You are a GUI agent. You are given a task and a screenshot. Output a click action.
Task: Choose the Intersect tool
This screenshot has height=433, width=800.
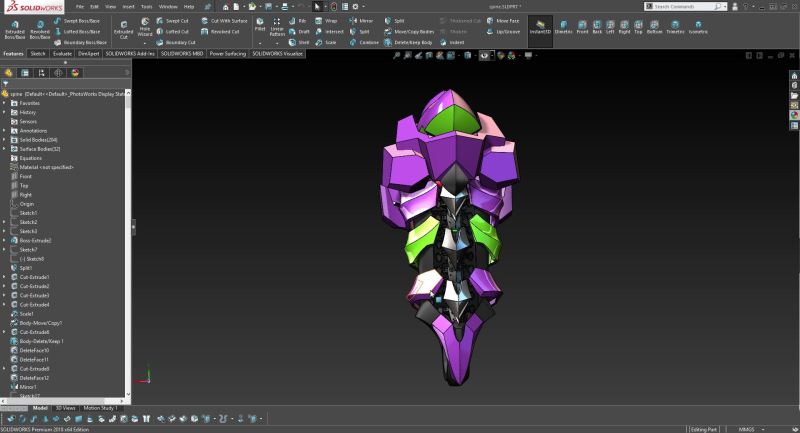(x=330, y=32)
